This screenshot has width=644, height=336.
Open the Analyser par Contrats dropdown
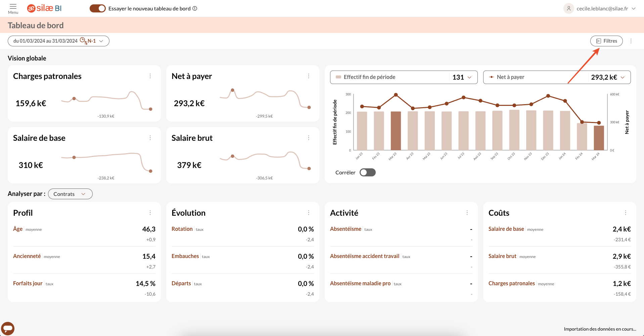[x=70, y=194]
